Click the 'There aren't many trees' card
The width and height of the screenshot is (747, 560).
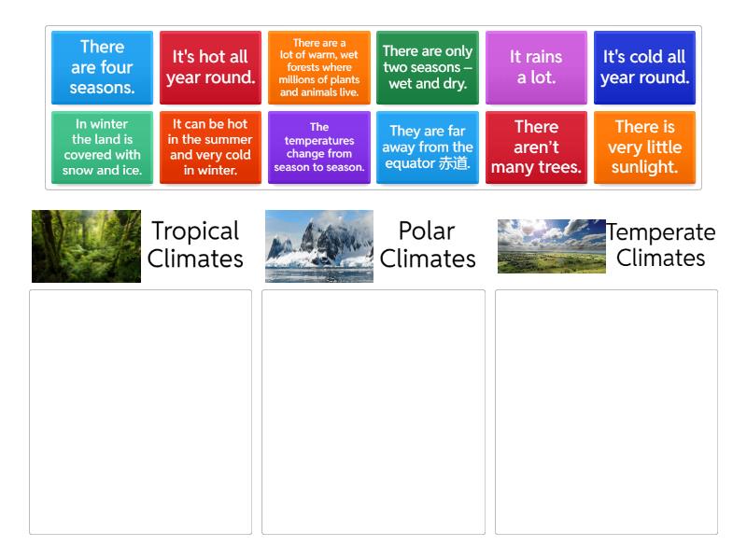(536, 147)
